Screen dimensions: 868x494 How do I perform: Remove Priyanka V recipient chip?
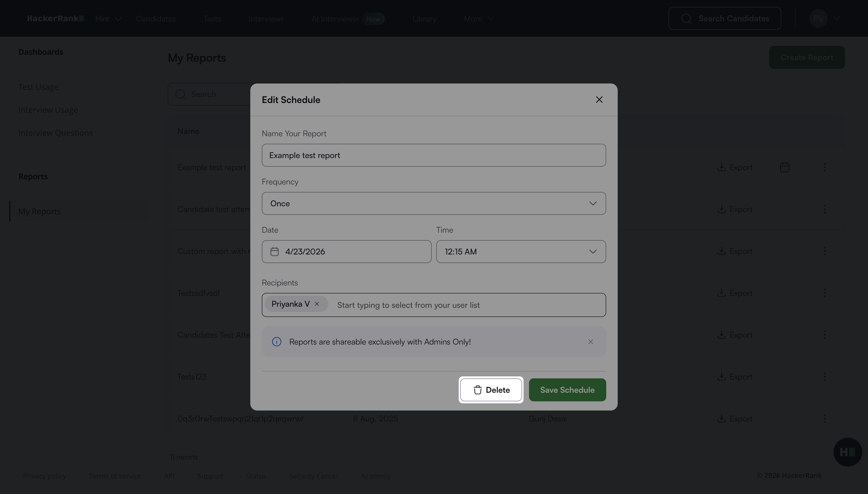pos(317,304)
